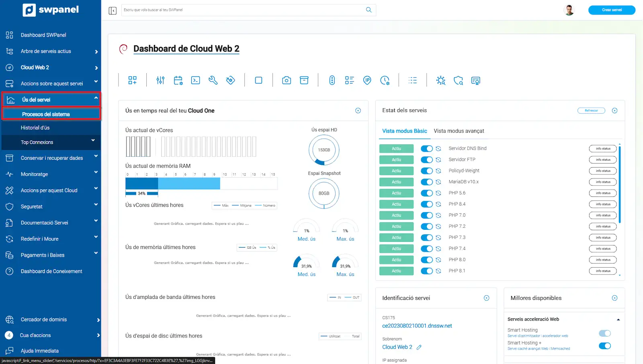Viewport: 643px width, 364px height.
Task: Click the archive box toolbar icon
Action: pos(304,80)
